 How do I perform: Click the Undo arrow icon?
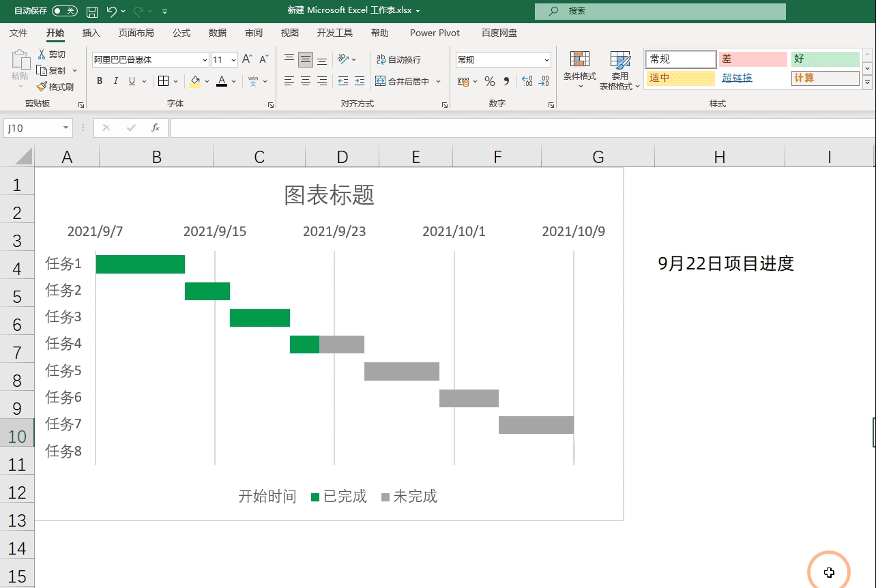pyautogui.click(x=112, y=12)
